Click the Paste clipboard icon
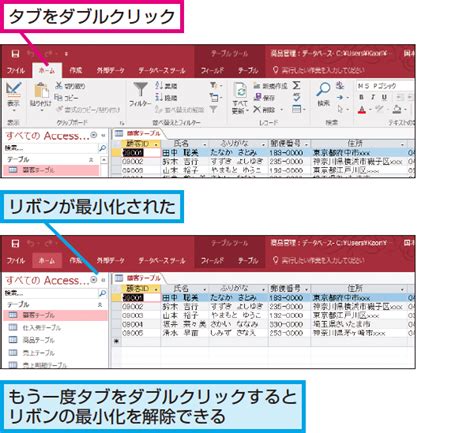Viewport: 474px width, 433px height. (x=41, y=90)
